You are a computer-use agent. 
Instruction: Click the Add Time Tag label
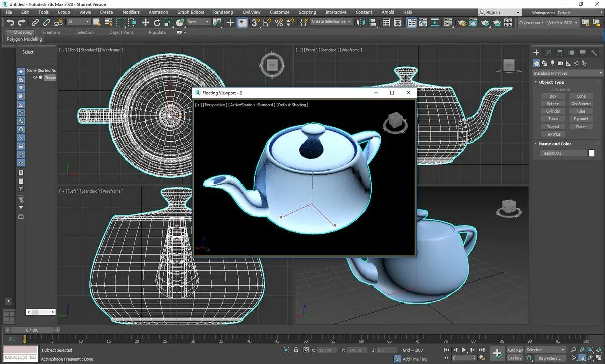pyautogui.click(x=414, y=359)
